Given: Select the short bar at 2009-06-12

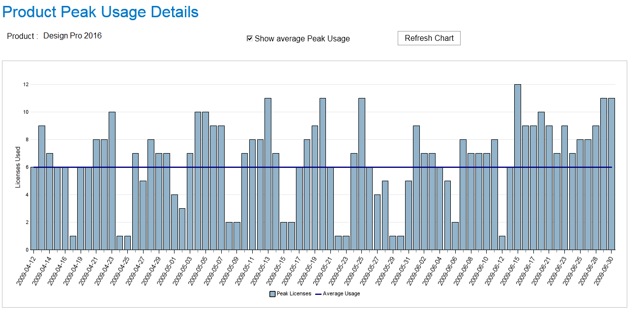Looking at the screenshot, I should [502, 243].
